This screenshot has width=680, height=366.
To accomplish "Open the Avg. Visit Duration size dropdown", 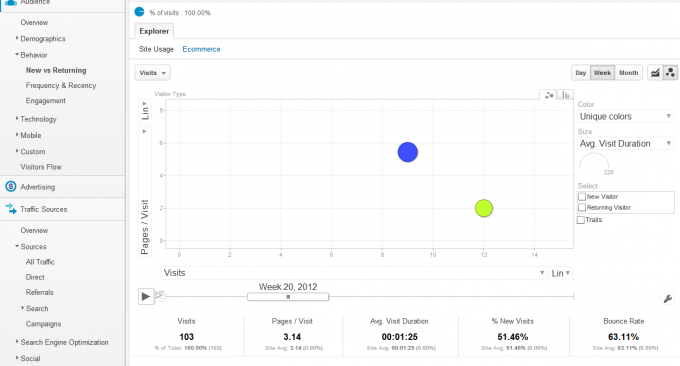I will pyautogui.click(x=625, y=144).
